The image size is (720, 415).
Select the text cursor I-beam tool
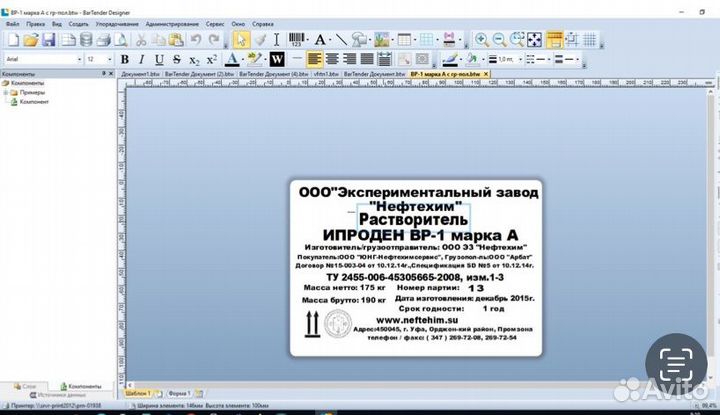[x=276, y=40]
